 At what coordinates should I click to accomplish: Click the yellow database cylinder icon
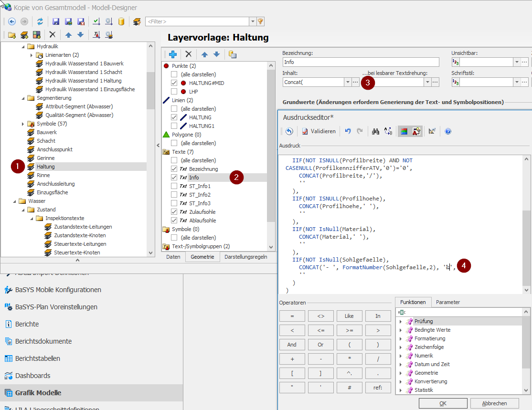pyautogui.click(x=121, y=21)
